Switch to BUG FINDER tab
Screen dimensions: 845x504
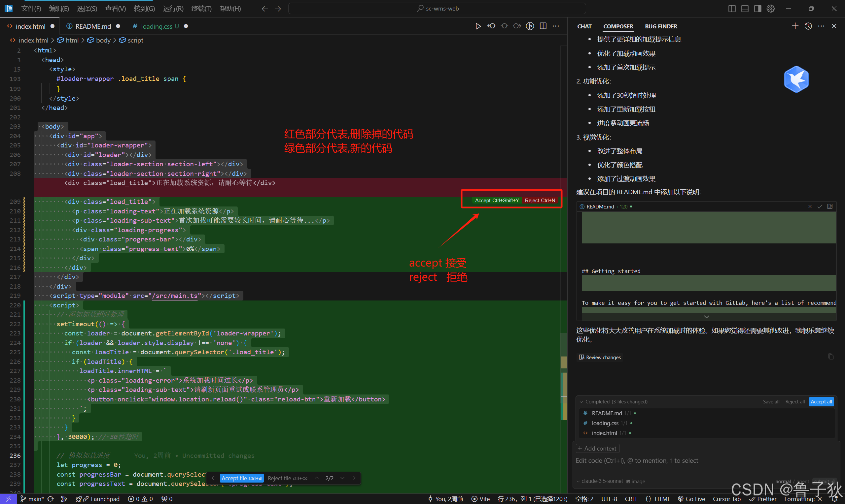tap(661, 26)
